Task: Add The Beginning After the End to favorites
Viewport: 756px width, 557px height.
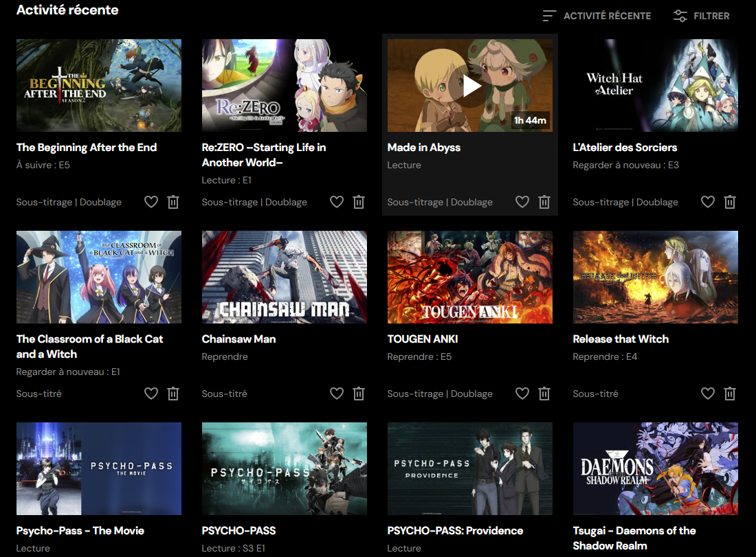Action: tap(151, 202)
